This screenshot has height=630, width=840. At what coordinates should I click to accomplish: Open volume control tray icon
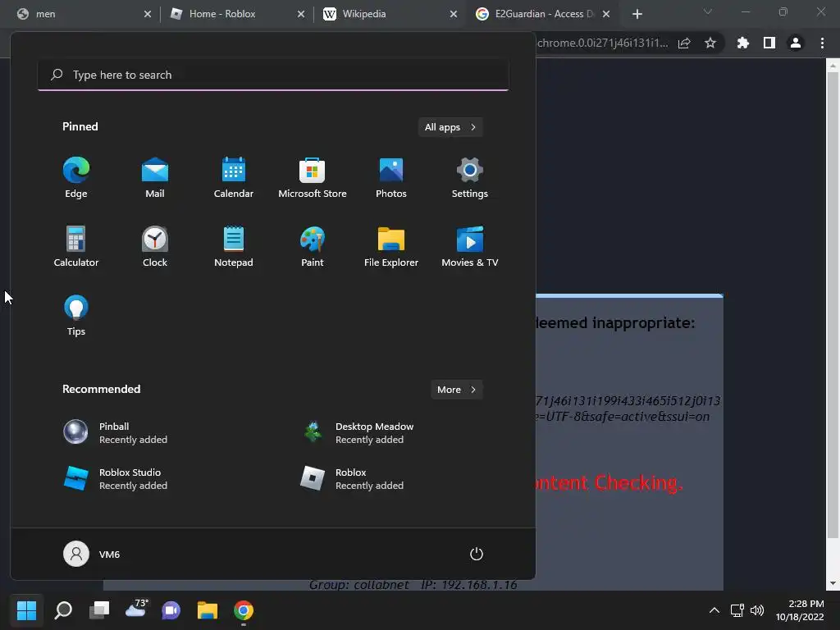pos(757,609)
